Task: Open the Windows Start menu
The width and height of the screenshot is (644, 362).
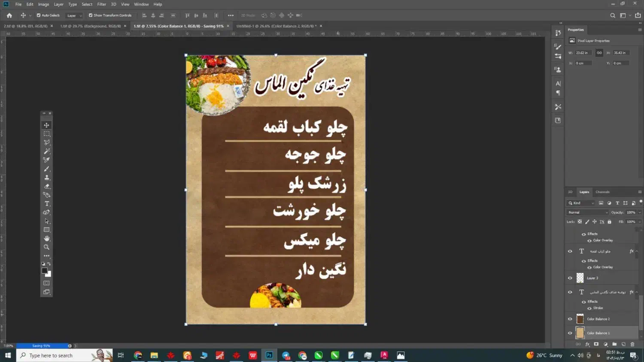Action: 8,355
